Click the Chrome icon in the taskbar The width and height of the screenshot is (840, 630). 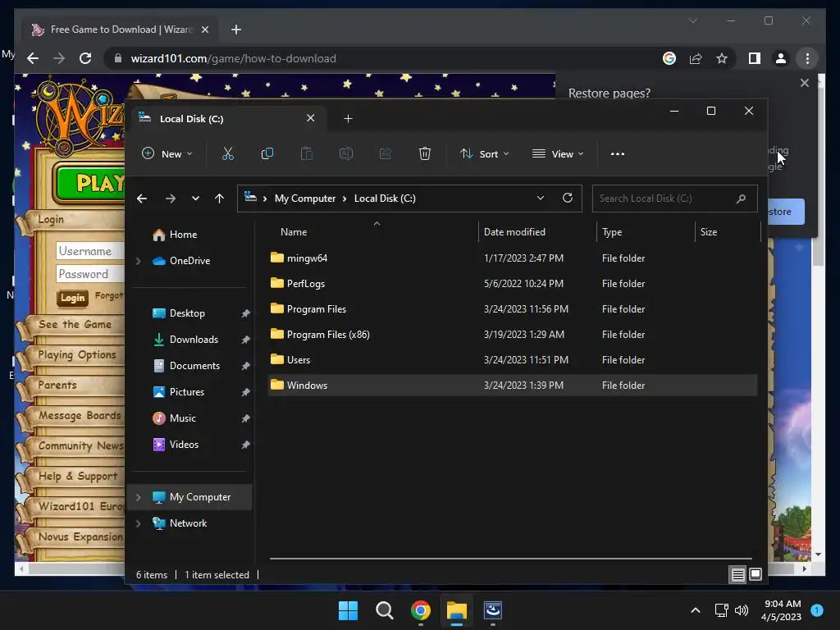pyautogui.click(x=421, y=610)
